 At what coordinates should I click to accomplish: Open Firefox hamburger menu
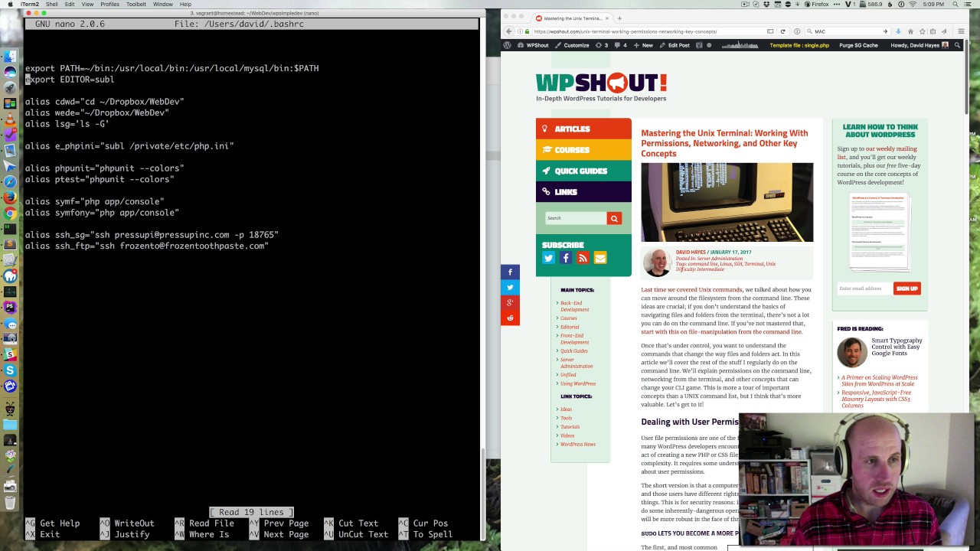[962, 31]
